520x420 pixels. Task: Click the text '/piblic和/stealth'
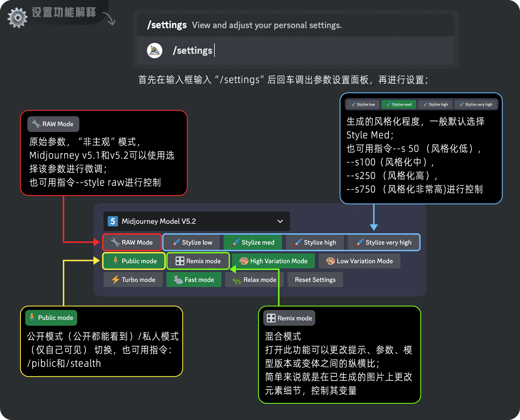coord(64,363)
